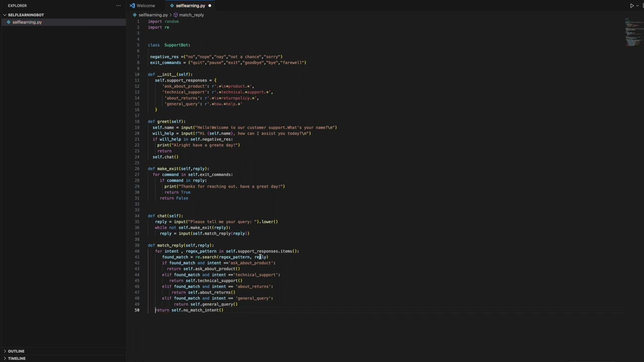644x362 pixels.
Task: Click the 'Thanks for reaching out' print line
Action: click(224, 187)
